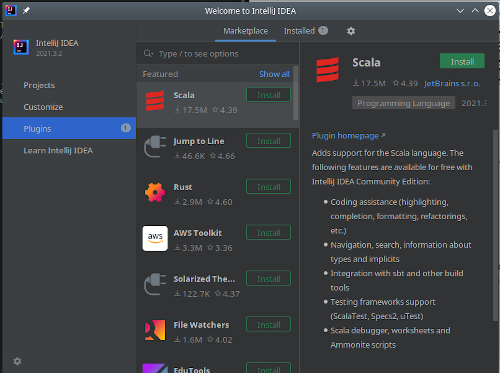Click the Installed tab count badge
The height and width of the screenshot is (373, 500).
[x=323, y=31]
